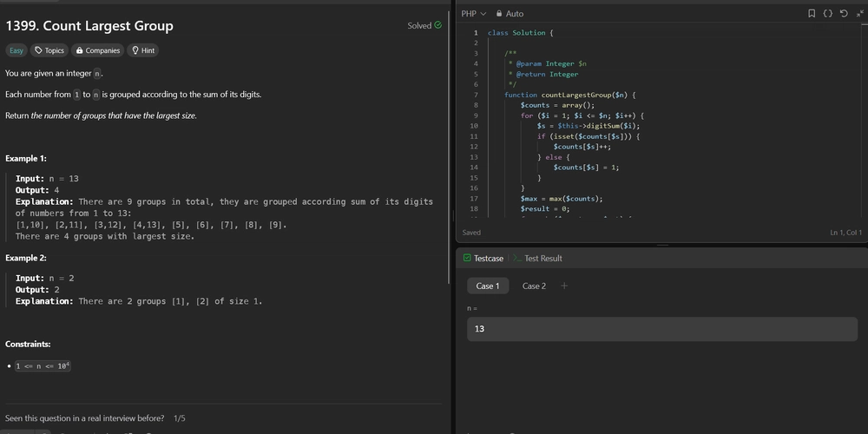This screenshot has height=434, width=868.
Task: Click the Easy difficulty badge
Action: [16, 50]
